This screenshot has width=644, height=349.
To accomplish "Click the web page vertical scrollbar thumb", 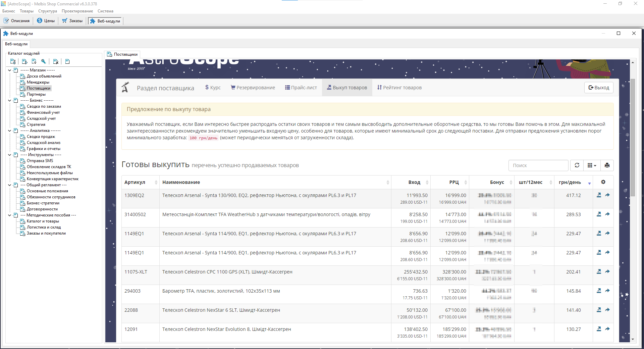I will tap(633, 138).
